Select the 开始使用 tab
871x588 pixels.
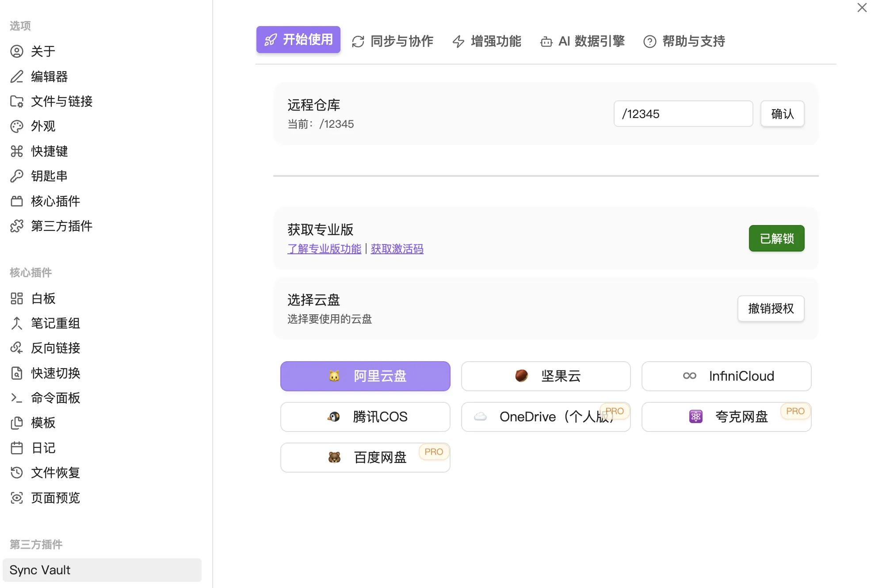coord(298,40)
